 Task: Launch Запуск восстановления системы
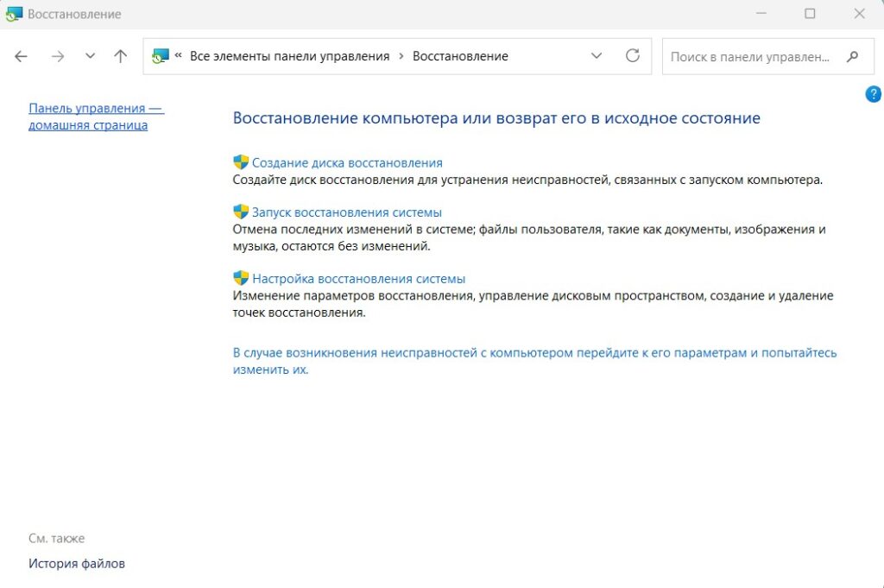click(x=346, y=212)
